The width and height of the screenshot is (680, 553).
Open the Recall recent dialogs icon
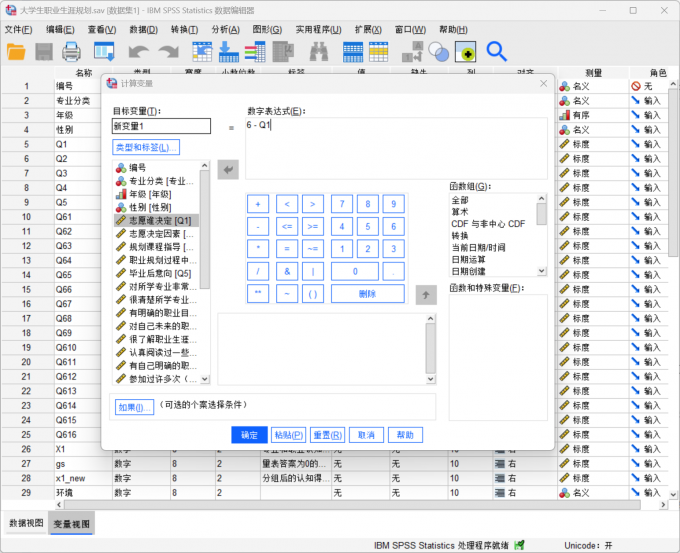click(105, 52)
